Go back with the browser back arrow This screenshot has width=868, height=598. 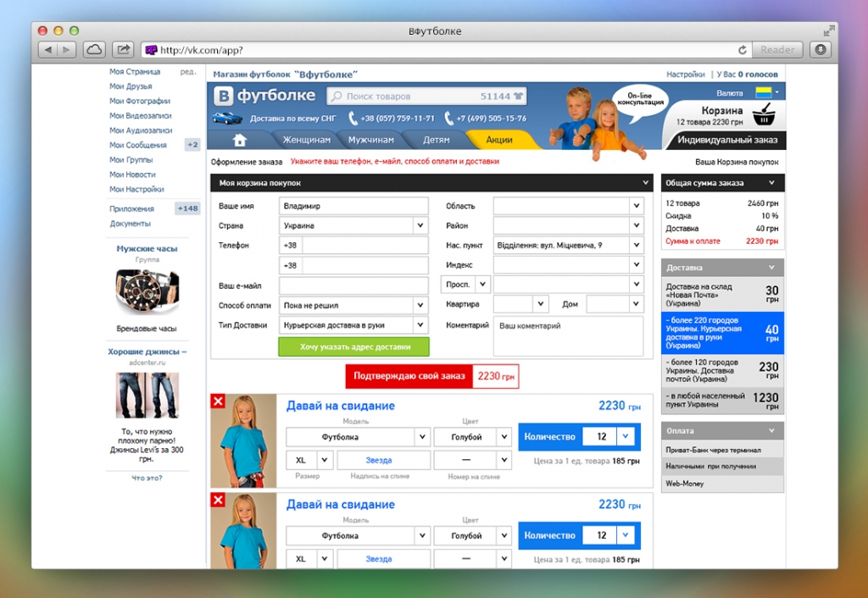point(48,50)
